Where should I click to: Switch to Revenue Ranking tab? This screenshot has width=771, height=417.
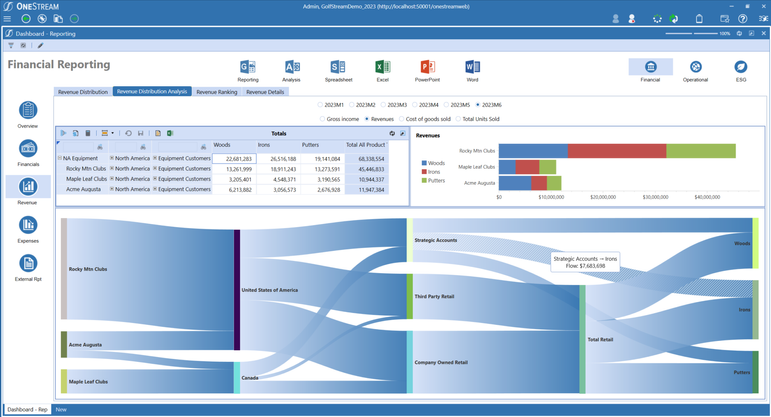pyautogui.click(x=217, y=92)
